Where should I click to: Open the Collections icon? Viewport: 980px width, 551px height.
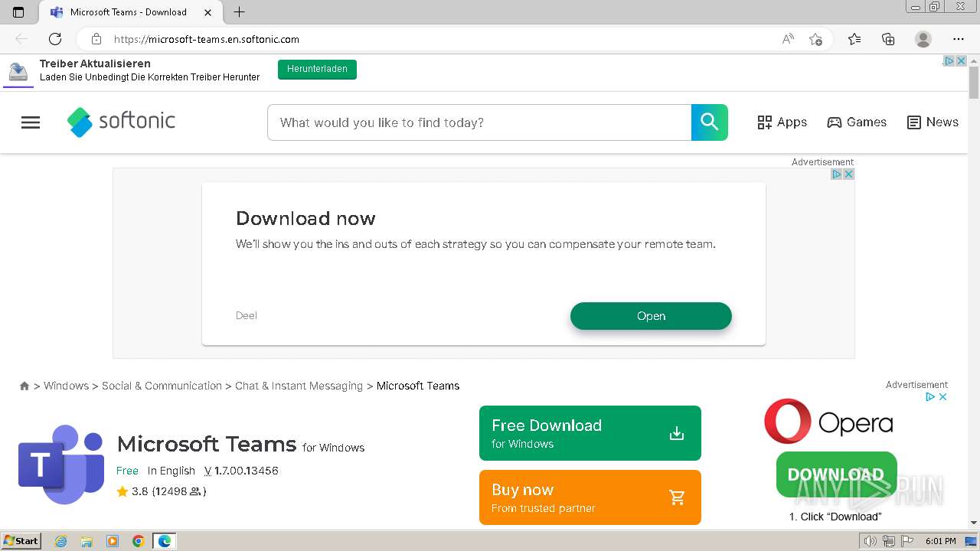click(x=888, y=39)
